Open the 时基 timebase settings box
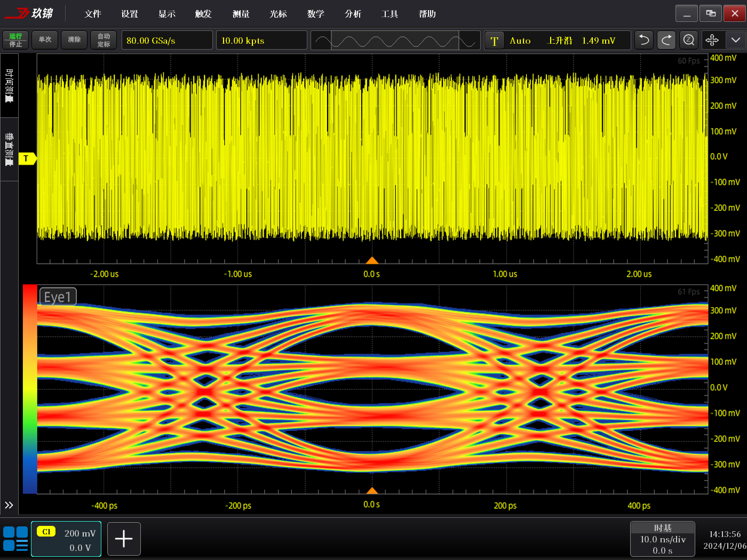Image resolution: width=747 pixels, height=560 pixels. coord(663,539)
